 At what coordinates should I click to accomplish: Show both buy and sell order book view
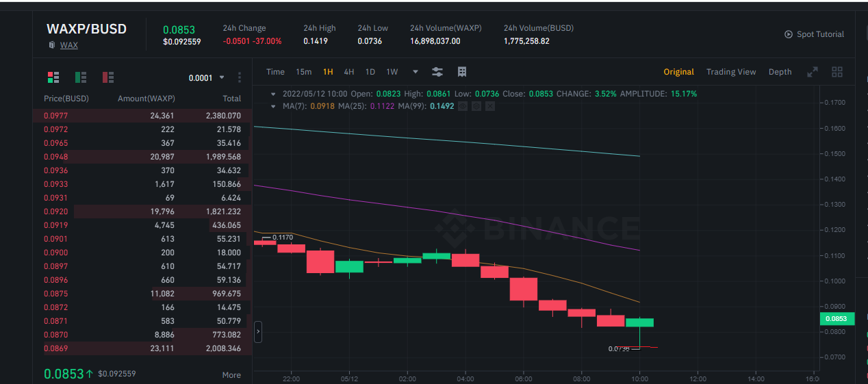(53, 77)
